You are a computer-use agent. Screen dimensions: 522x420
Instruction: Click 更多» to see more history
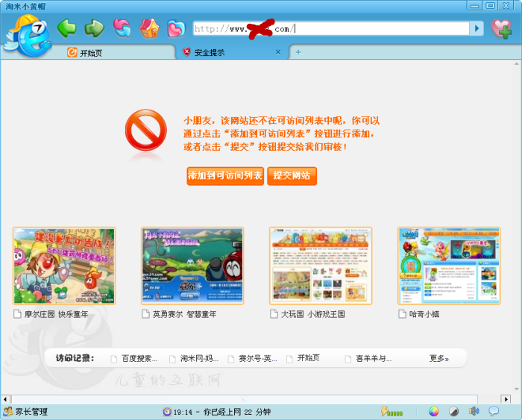[438, 358]
